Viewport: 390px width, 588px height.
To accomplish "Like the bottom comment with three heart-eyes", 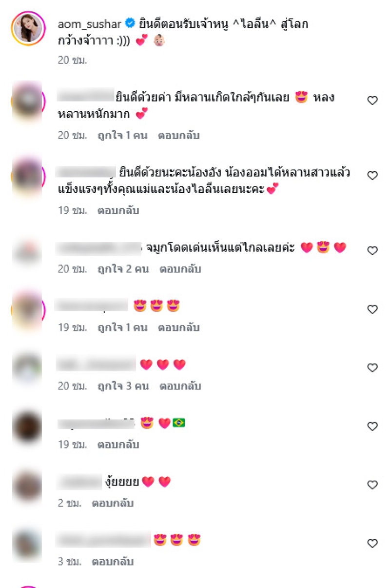I will coord(372,544).
